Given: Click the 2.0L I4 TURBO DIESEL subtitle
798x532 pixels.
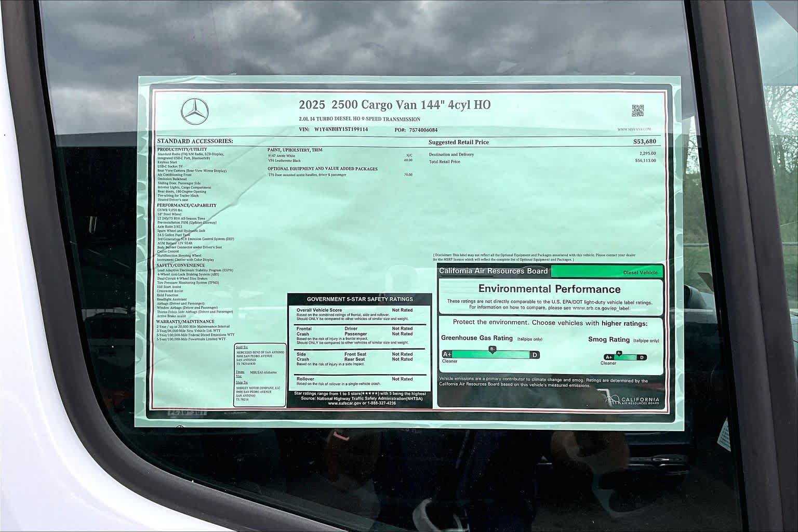Looking at the screenshot, I should tap(360, 119).
